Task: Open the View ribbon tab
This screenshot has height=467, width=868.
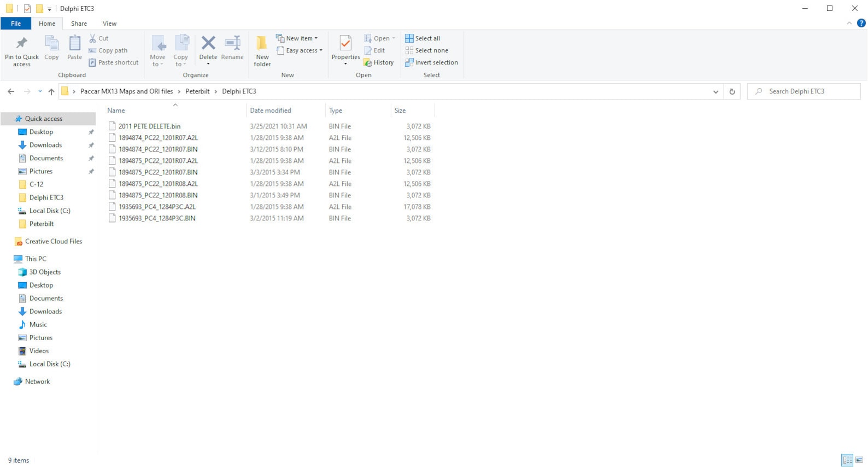Action: tap(109, 24)
